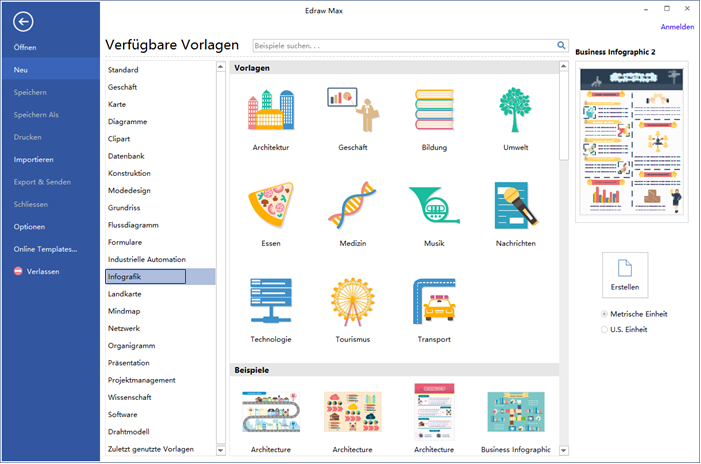Open the Nachrichten microphone template
The image size is (701, 464).
515,205
